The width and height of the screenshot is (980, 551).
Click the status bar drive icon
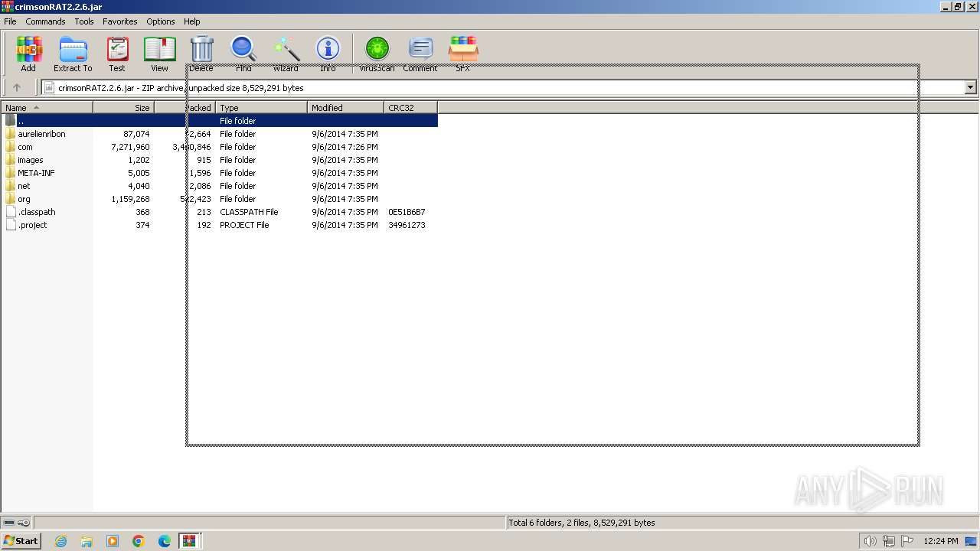click(x=10, y=523)
